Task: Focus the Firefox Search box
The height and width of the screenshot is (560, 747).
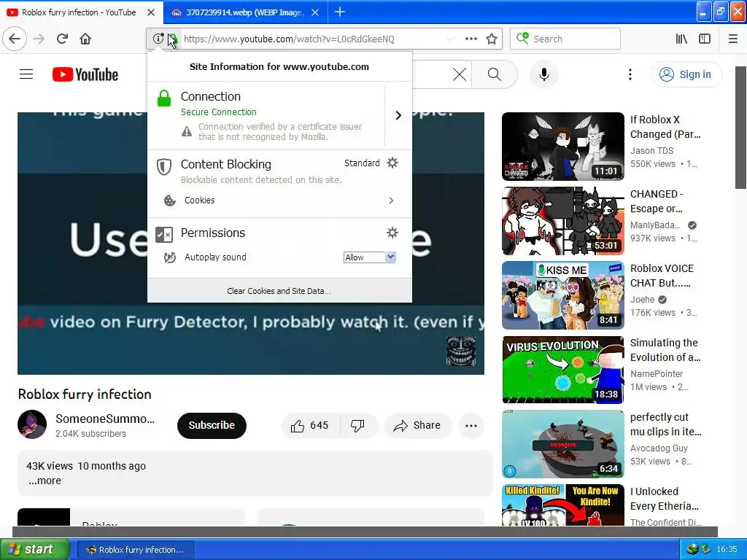Action: [x=565, y=39]
